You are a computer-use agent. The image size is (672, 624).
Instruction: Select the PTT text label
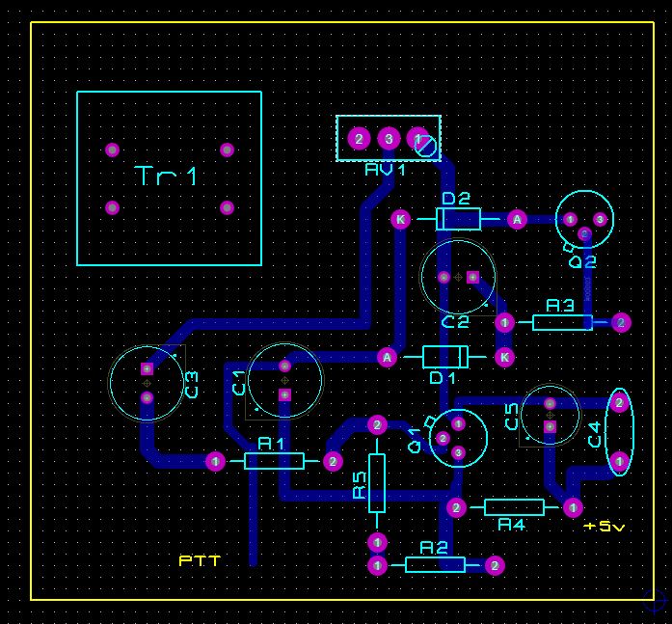pos(200,560)
